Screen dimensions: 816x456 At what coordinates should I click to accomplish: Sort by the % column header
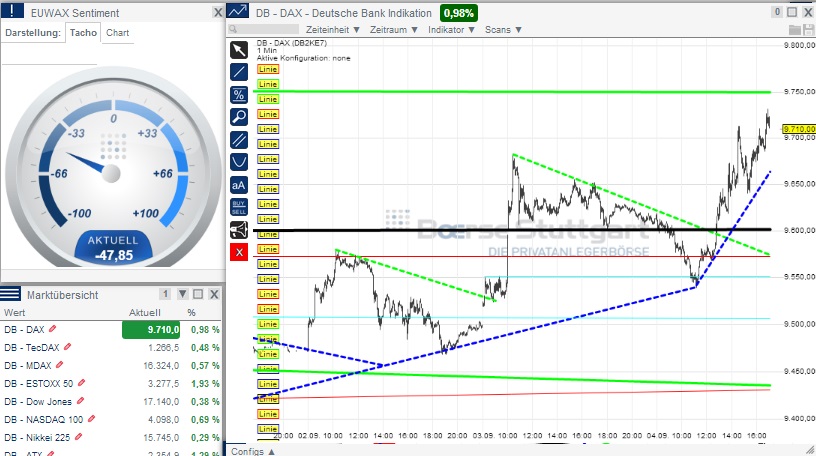point(192,312)
